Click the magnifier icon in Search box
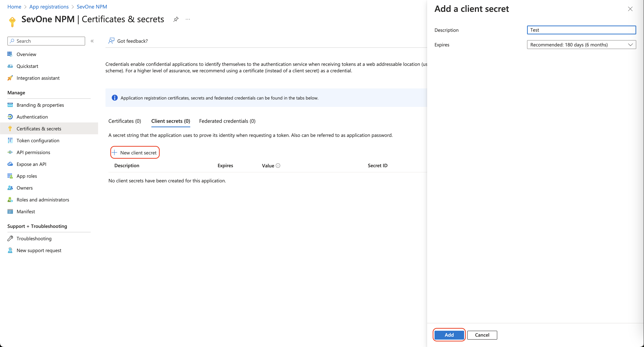This screenshot has height=347, width=644. point(12,41)
